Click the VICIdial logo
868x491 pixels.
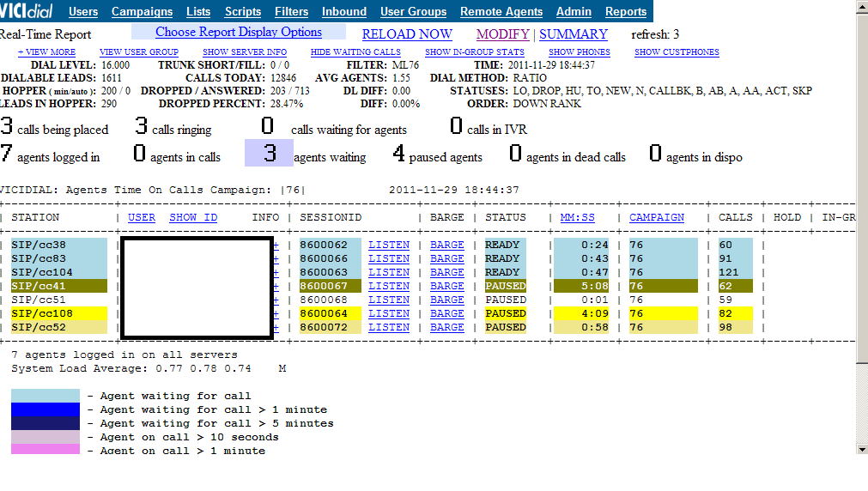click(x=27, y=10)
